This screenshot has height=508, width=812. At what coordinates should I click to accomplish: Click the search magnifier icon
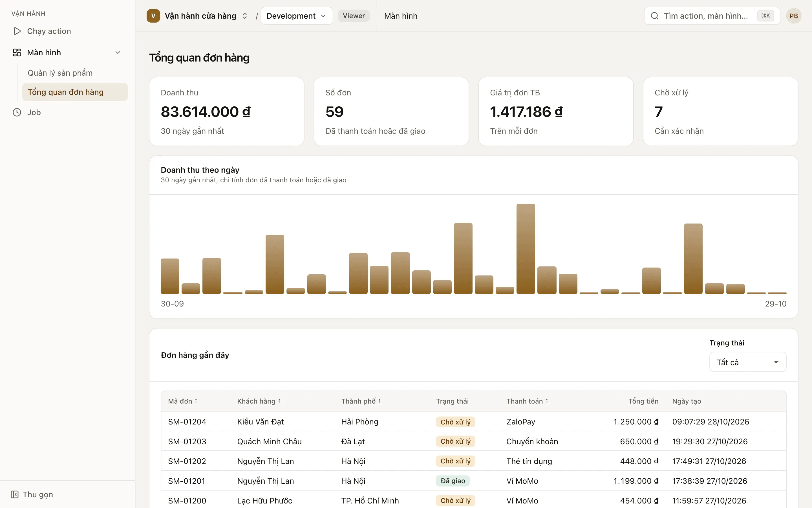[654, 16]
